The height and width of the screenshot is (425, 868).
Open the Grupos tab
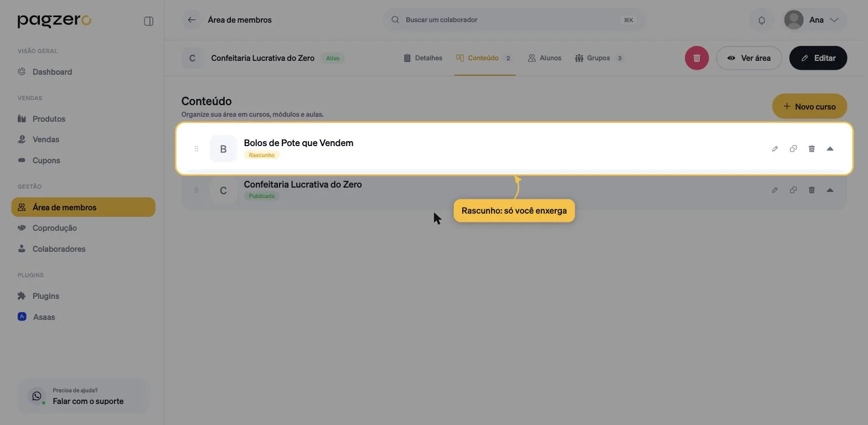pyautogui.click(x=600, y=58)
